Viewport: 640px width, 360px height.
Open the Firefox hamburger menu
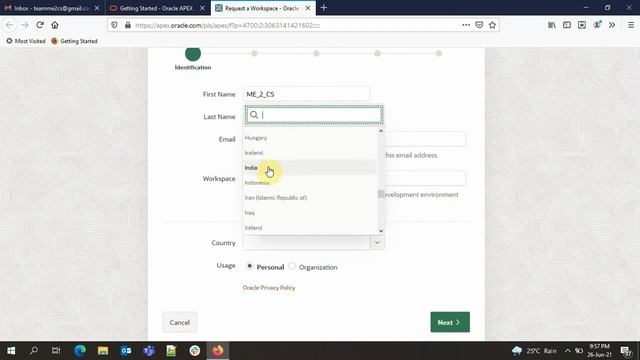[631, 25]
